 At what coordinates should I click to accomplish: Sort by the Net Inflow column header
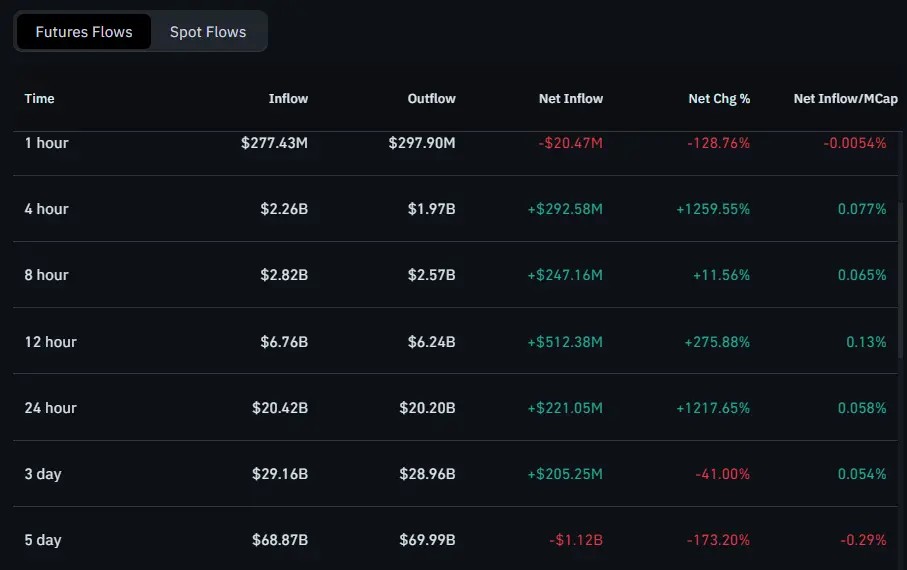coord(570,99)
